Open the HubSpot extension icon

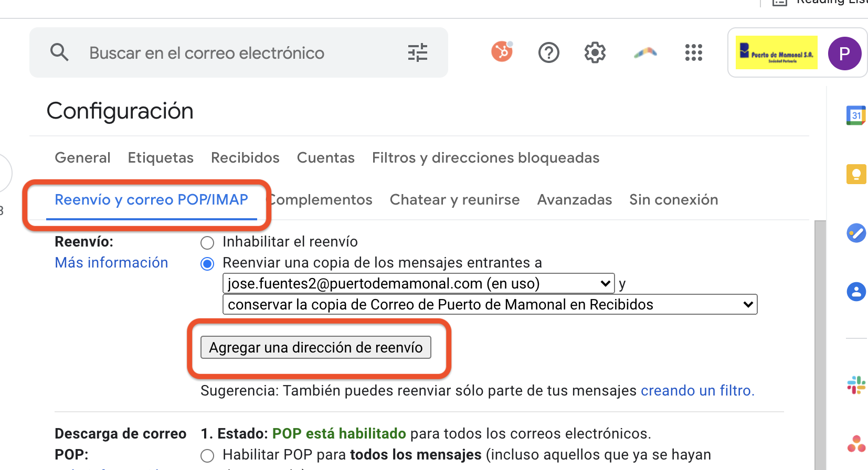point(502,52)
